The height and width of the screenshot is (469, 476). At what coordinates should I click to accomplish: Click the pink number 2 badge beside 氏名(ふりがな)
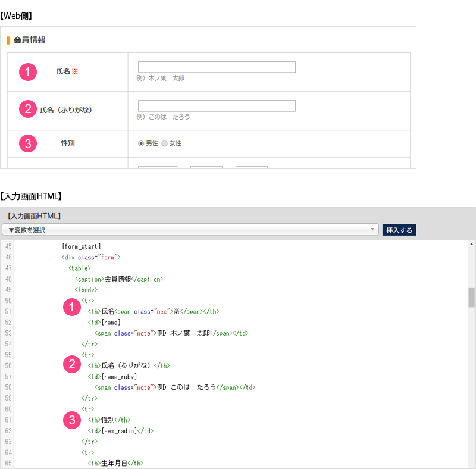28,110
